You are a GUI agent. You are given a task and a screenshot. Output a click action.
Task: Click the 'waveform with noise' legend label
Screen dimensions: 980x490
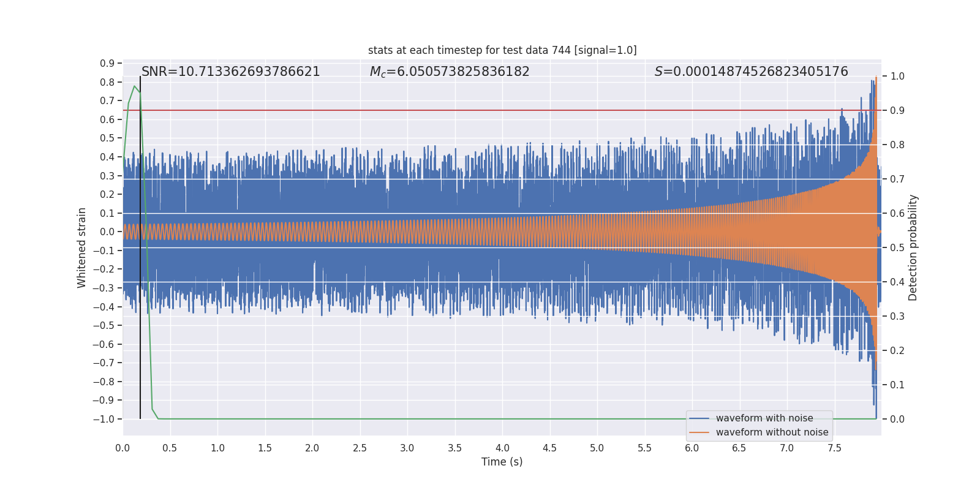pos(764,418)
